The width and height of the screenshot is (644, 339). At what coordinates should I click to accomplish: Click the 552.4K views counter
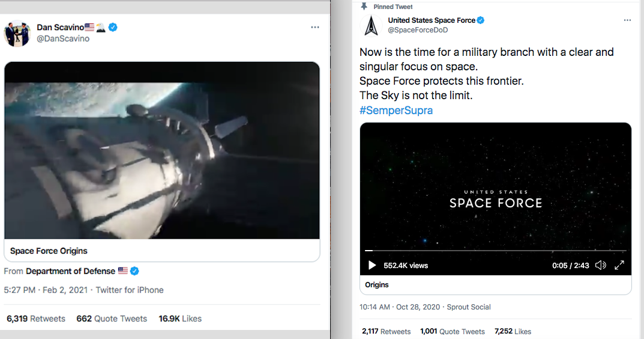pyautogui.click(x=406, y=266)
